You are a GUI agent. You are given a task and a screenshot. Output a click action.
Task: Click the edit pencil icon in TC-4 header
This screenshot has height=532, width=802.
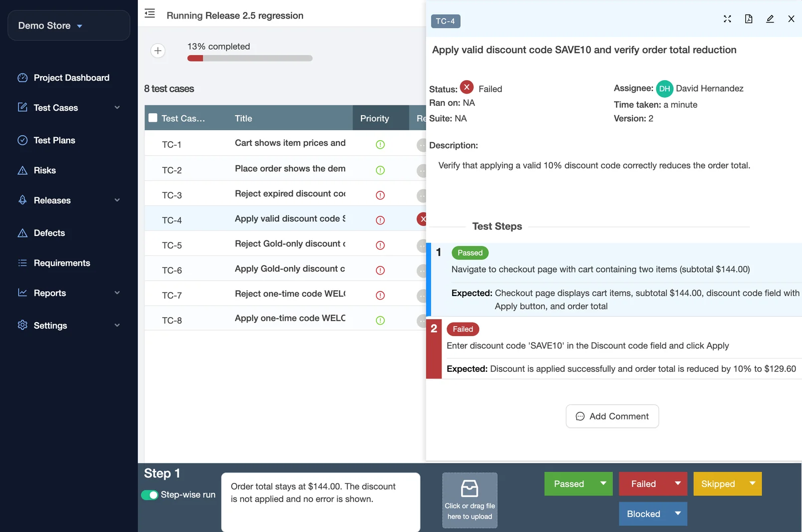coord(770,19)
